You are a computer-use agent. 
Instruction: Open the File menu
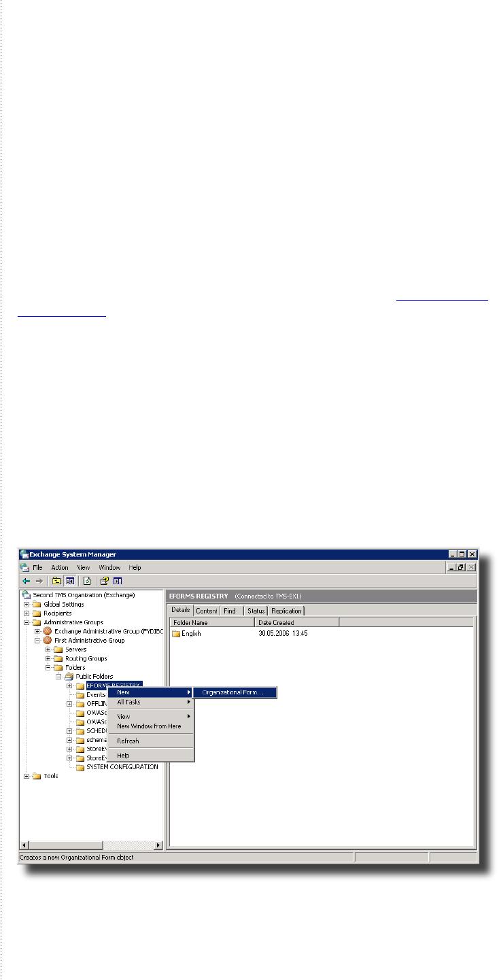[38, 567]
